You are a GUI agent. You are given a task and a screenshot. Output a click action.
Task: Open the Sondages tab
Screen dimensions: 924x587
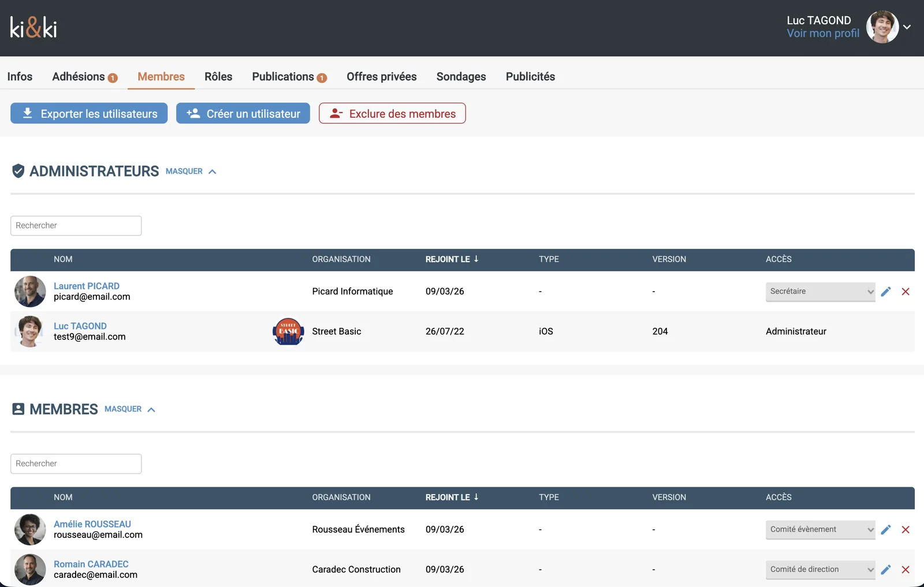point(461,77)
